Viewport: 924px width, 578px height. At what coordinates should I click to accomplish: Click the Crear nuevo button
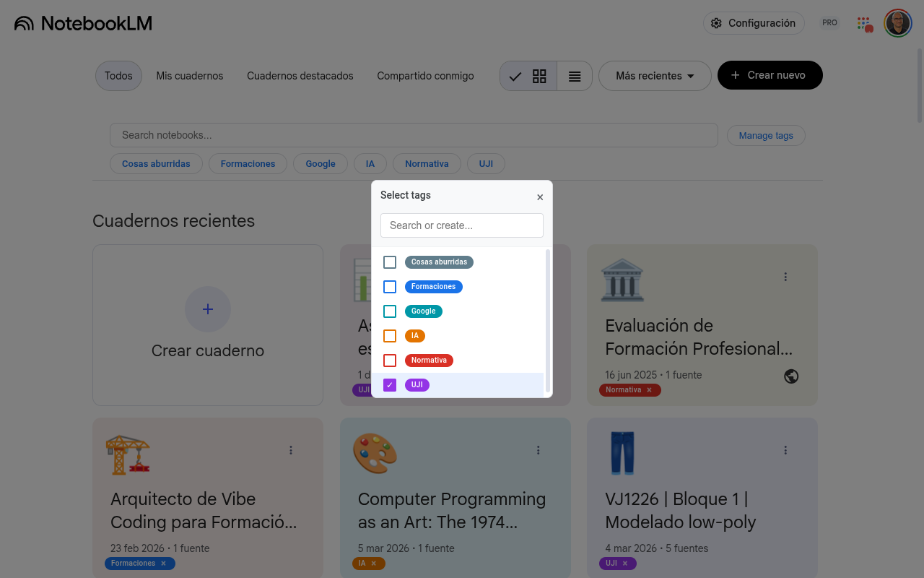click(770, 75)
